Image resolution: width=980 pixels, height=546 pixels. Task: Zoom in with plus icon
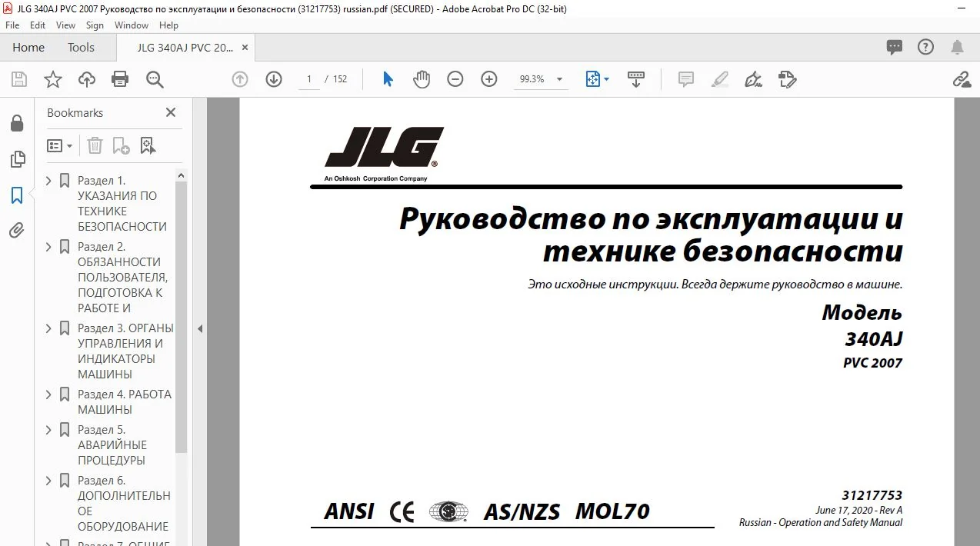coord(489,79)
